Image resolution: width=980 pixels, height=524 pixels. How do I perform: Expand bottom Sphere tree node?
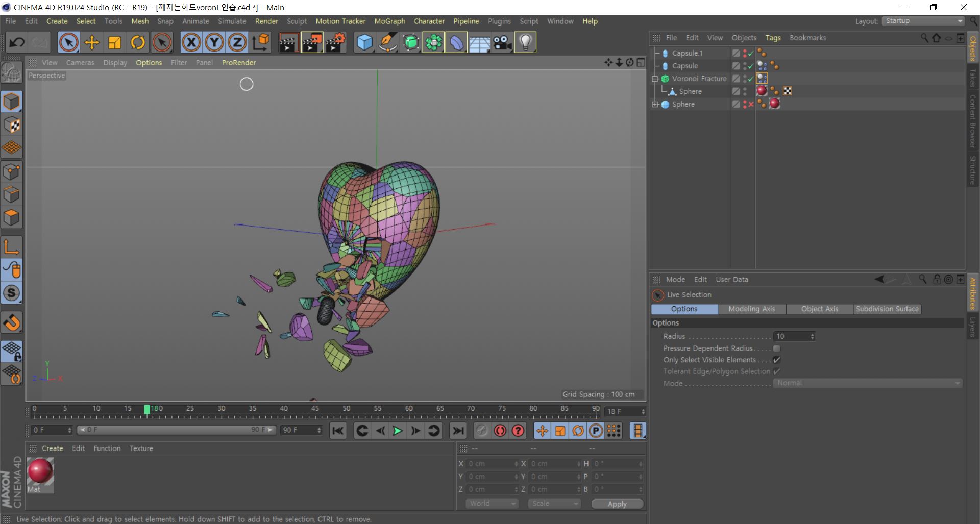(655, 104)
